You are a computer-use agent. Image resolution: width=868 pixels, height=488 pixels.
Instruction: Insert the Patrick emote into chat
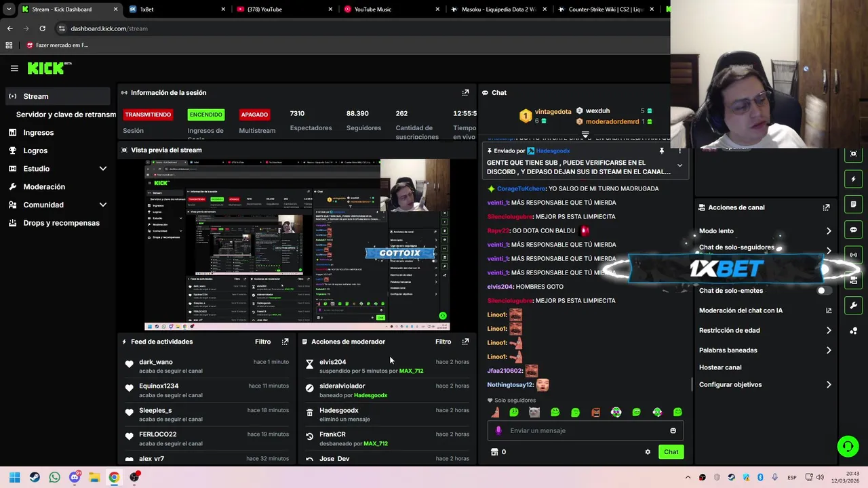pyautogui.click(x=494, y=412)
